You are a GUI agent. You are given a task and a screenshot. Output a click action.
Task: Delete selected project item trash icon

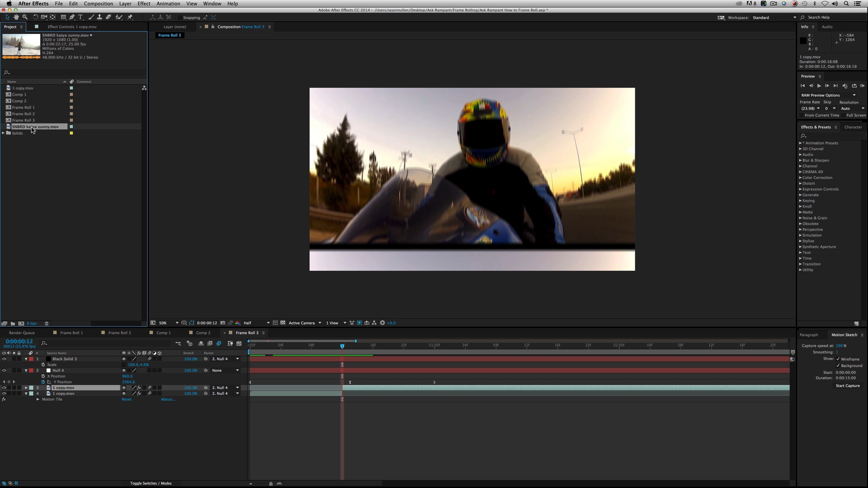(47, 324)
